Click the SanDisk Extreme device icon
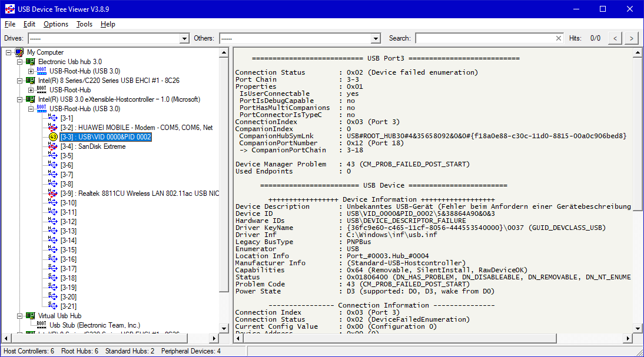The width and height of the screenshot is (644, 357). [x=52, y=146]
